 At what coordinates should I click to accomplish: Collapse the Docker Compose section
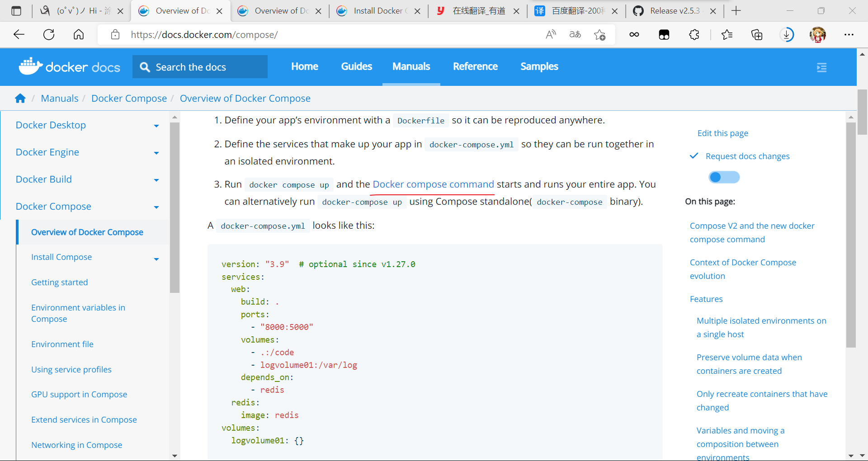tap(156, 207)
